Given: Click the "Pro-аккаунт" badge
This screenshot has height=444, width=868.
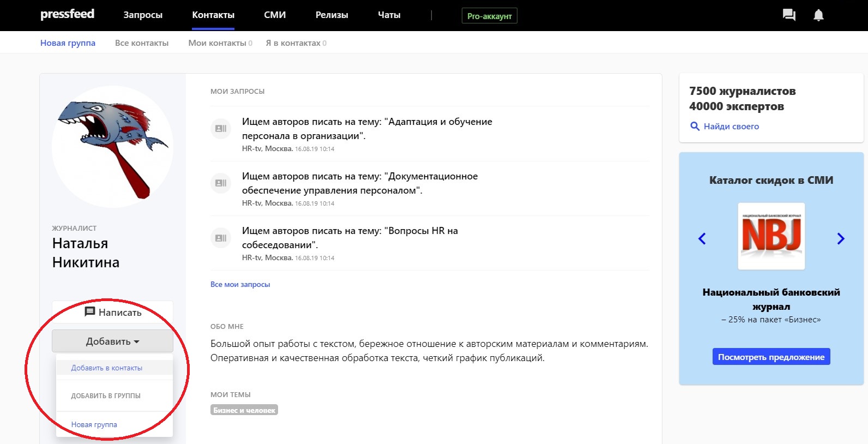Looking at the screenshot, I should pyautogui.click(x=489, y=16).
